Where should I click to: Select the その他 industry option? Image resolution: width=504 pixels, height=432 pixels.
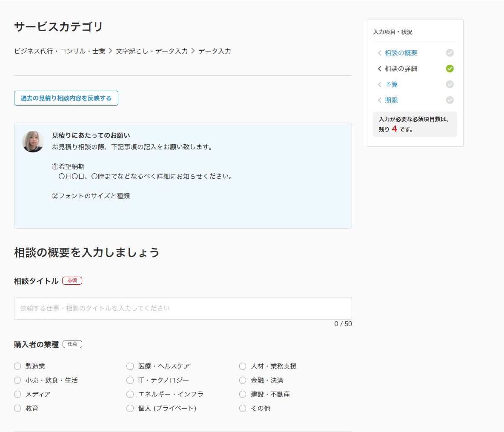point(242,408)
